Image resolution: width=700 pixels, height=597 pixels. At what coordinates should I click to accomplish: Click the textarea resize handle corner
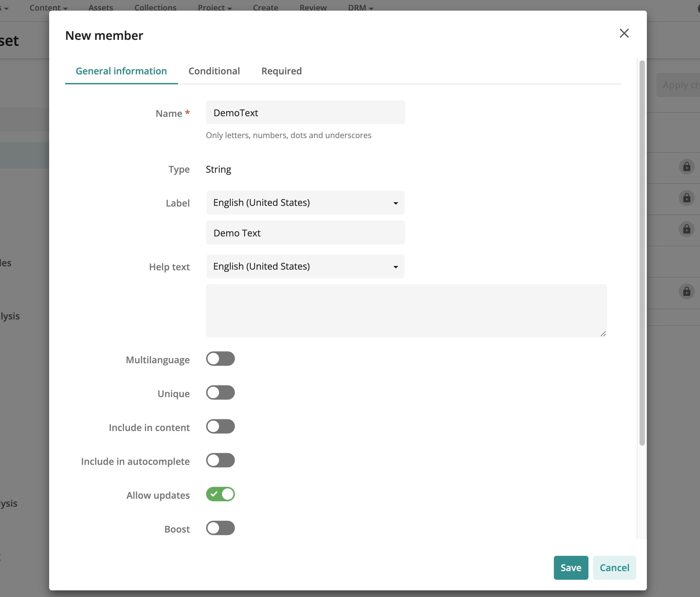coord(603,333)
